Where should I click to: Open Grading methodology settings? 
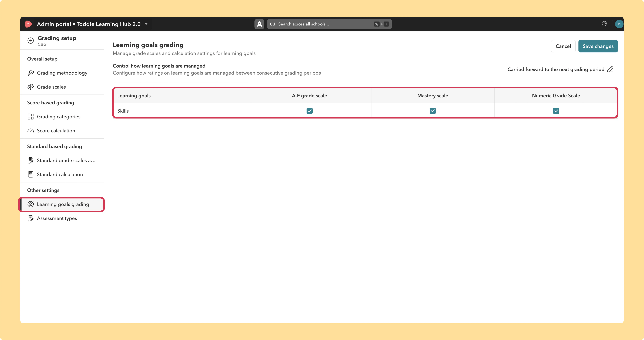point(62,73)
